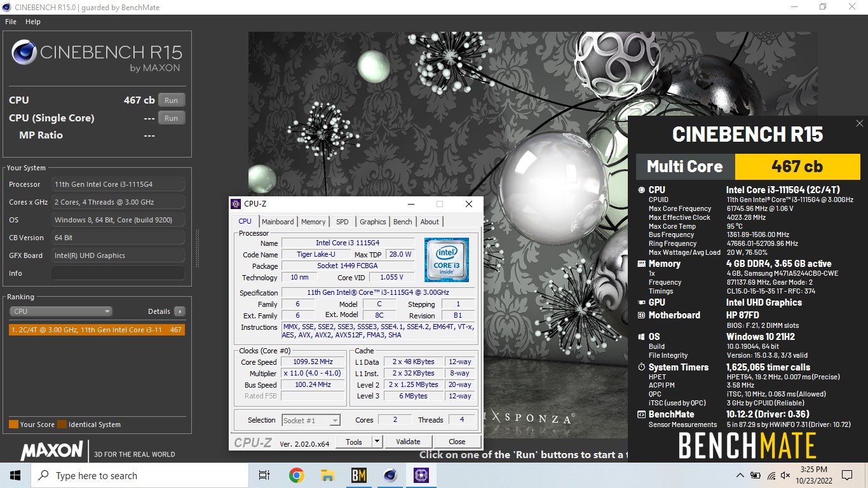Click the network icon in system tray

[771, 475]
